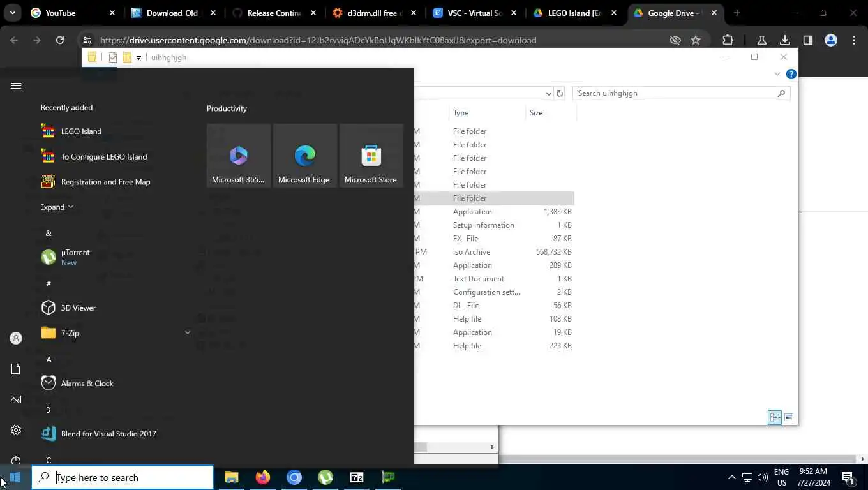
Task: Select the Setup Information file row
Action: click(493, 225)
